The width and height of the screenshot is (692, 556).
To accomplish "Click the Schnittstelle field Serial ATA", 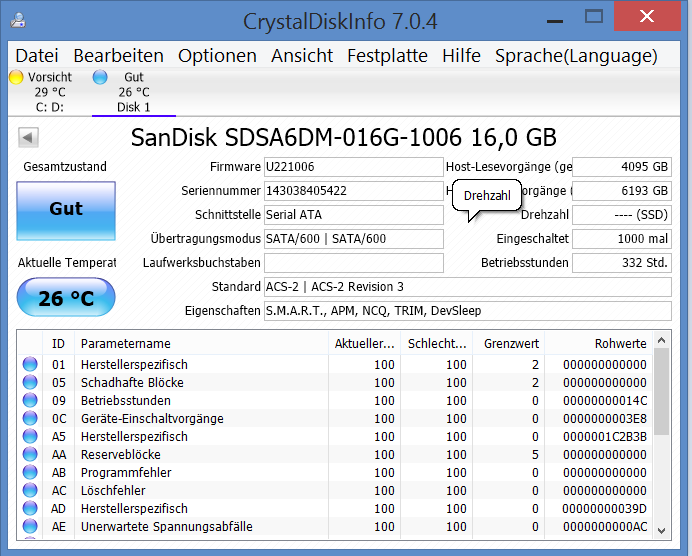I will tap(354, 215).
